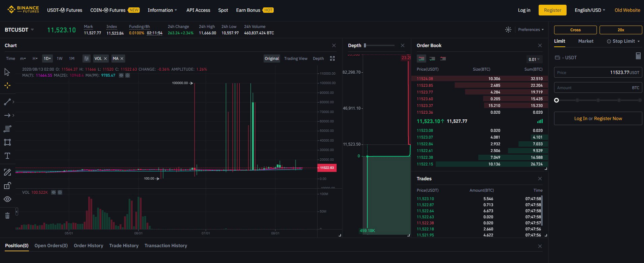Open the Order History tab
The image size is (644, 263).
(89, 246)
